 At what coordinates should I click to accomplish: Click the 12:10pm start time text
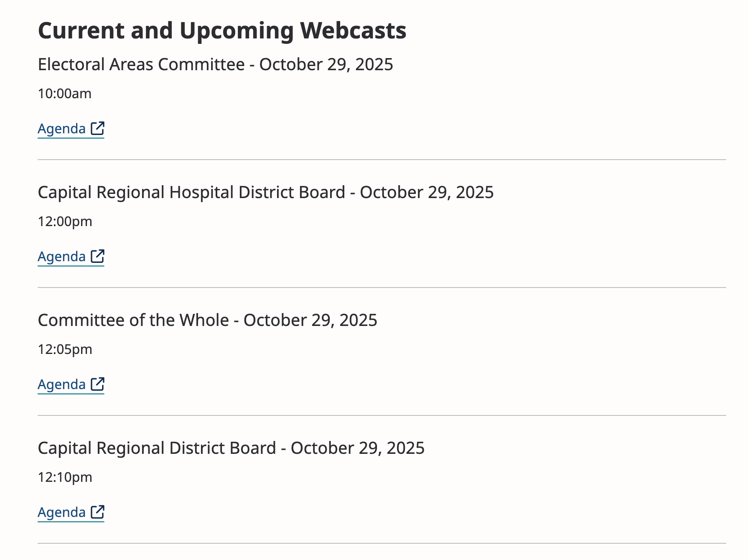[x=65, y=477]
